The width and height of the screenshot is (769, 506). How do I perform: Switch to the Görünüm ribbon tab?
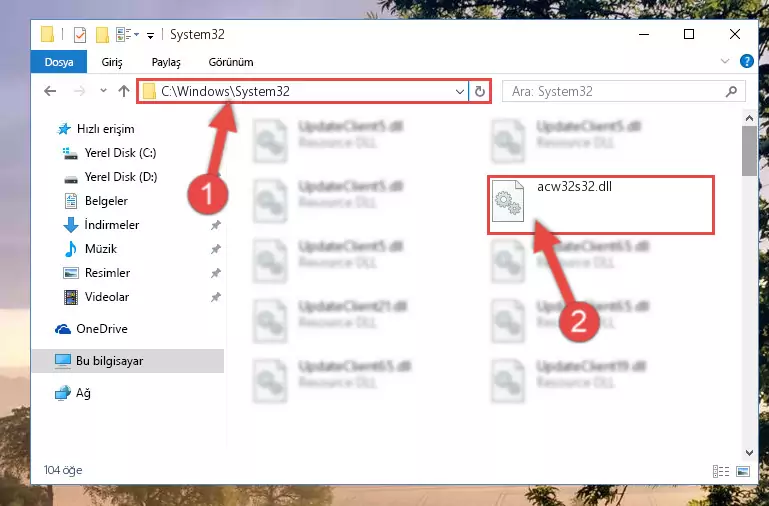[x=231, y=62]
